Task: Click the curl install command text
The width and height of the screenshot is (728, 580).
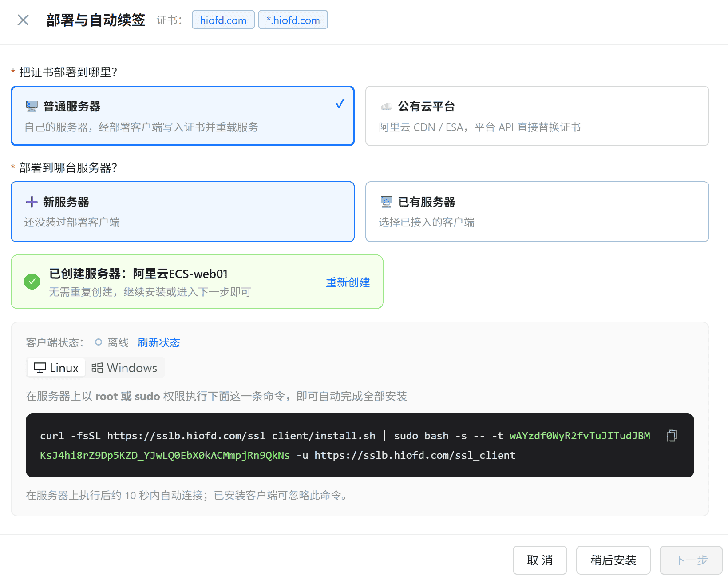Action: coord(345,445)
